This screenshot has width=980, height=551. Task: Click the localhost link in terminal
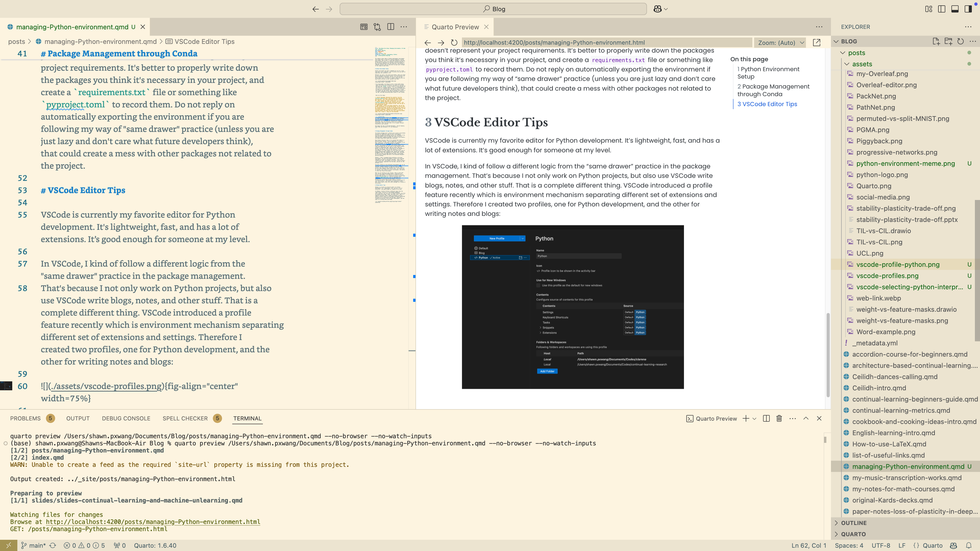point(153,522)
